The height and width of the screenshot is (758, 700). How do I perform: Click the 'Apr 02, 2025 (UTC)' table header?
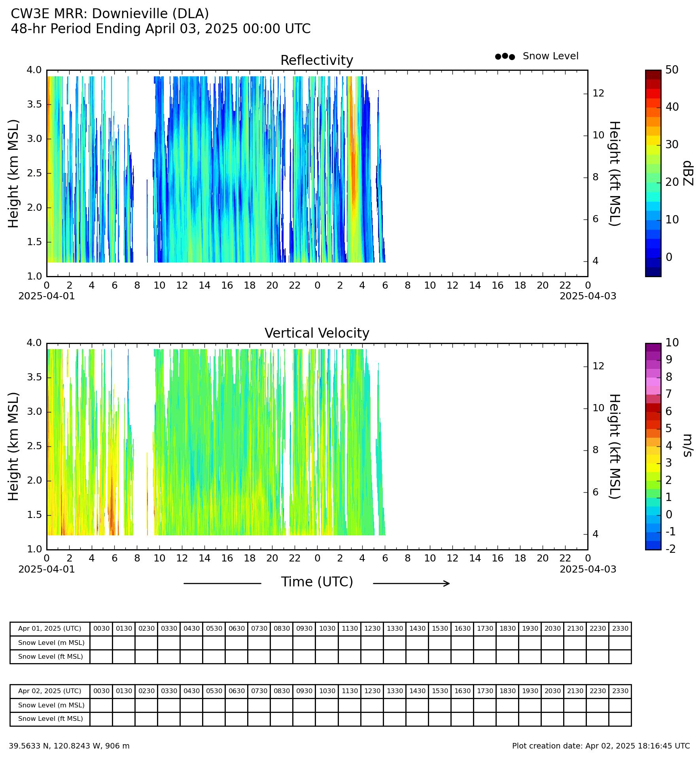50,691
